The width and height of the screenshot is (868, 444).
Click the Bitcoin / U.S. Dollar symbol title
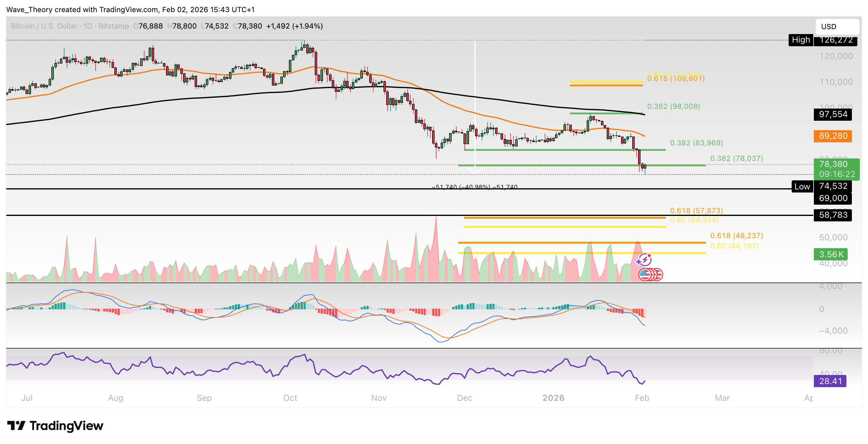(x=44, y=26)
